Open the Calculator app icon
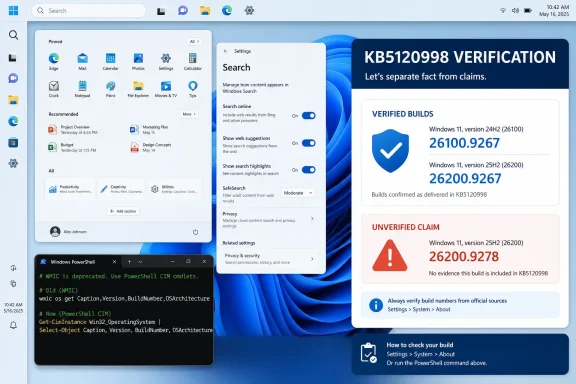This screenshot has width=576, height=384. coord(192,61)
